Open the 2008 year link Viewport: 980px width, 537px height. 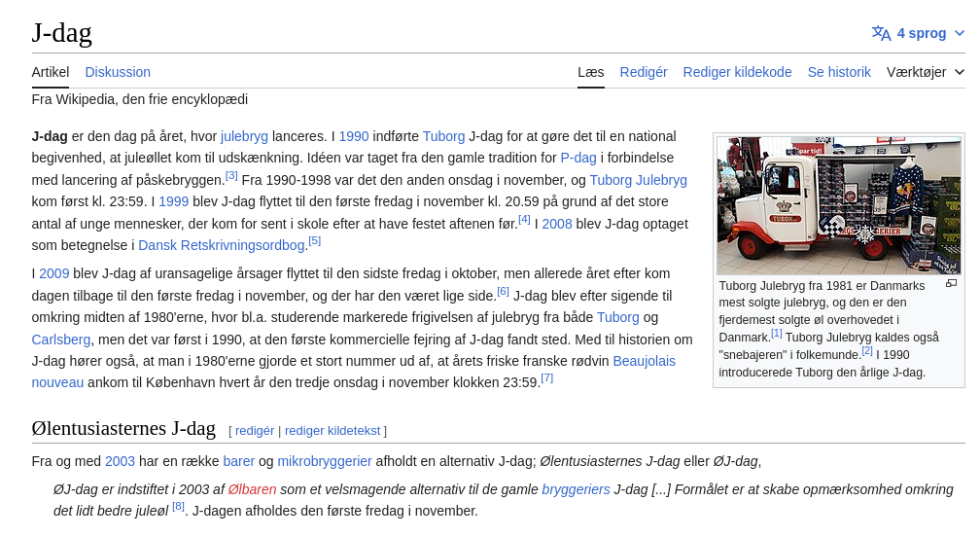tap(557, 224)
